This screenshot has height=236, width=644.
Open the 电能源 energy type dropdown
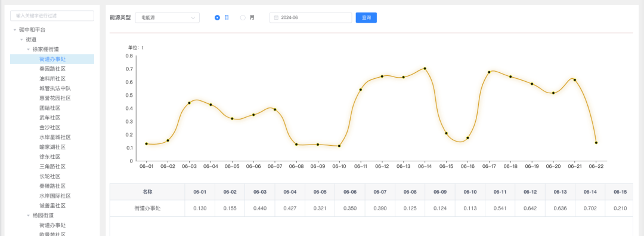coord(167,18)
